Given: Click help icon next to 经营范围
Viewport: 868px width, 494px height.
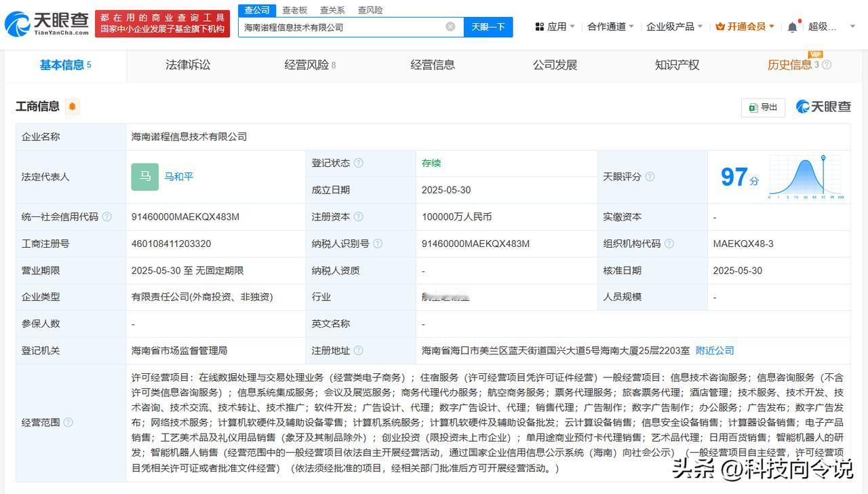Looking at the screenshot, I should pyautogui.click(x=68, y=423).
